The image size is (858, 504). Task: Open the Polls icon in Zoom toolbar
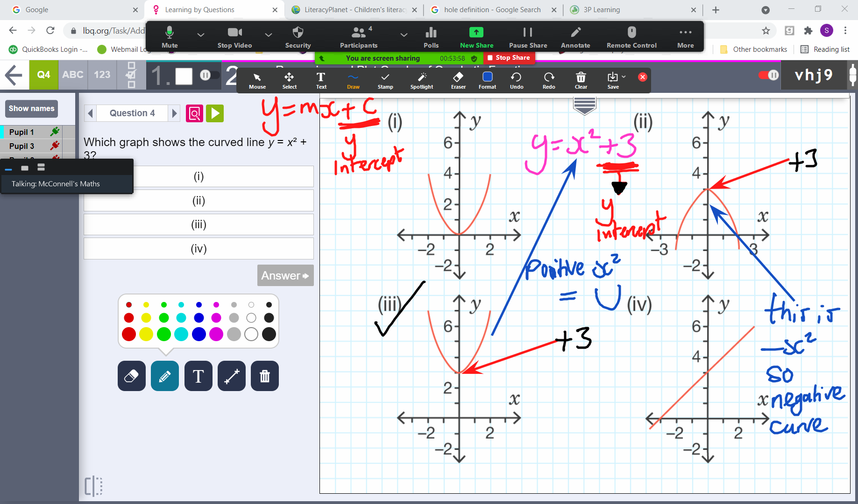pos(431,37)
